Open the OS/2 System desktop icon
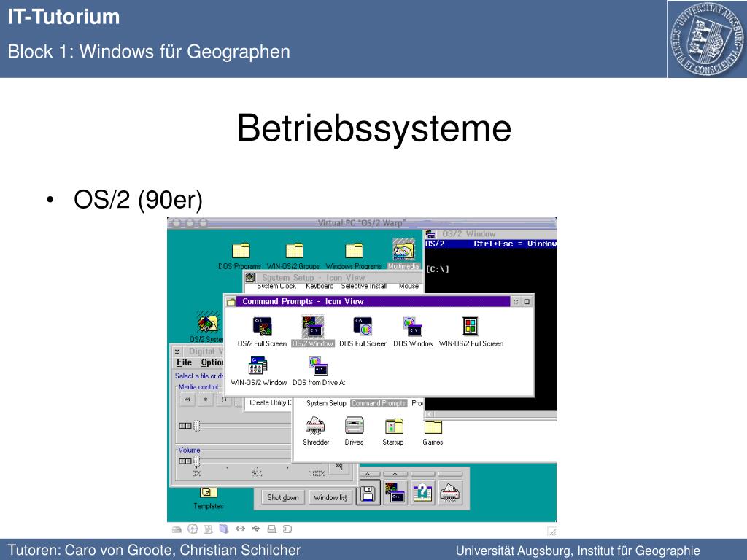The height and width of the screenshot is (560, 747). pyautogui.click(x=208, y=323)
